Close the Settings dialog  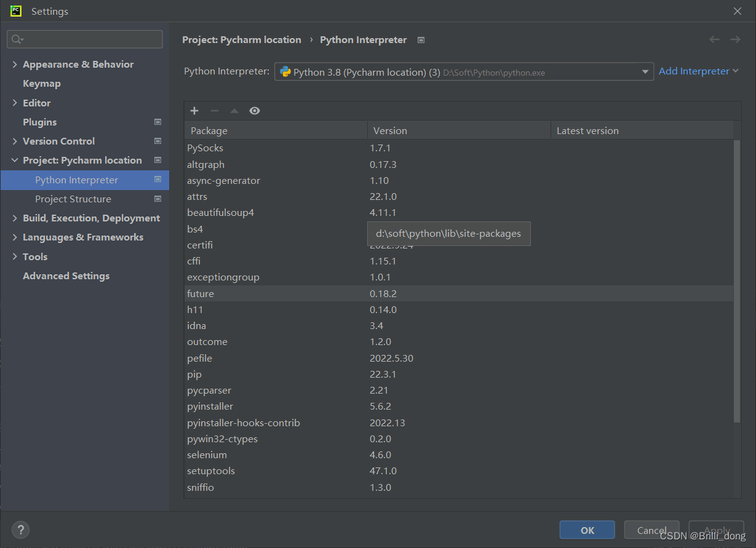[738, 11]
